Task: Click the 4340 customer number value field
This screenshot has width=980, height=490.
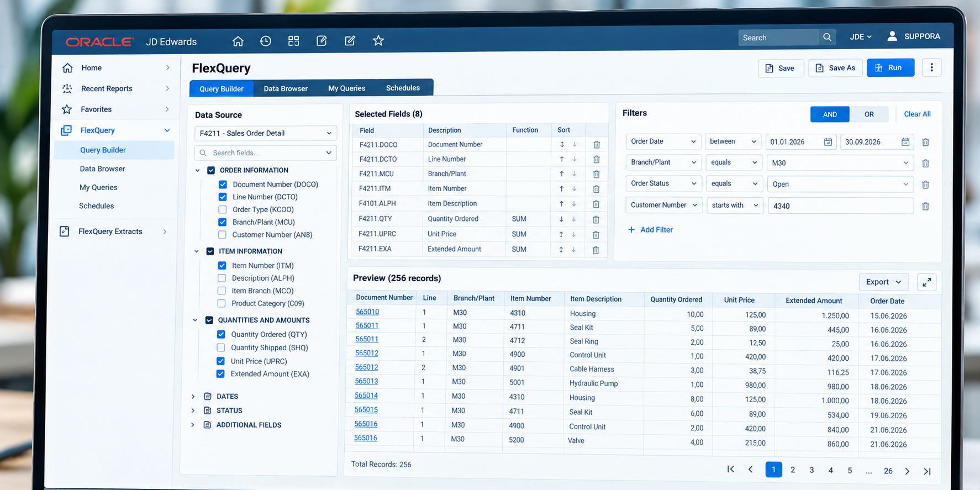Action: click(x=840, y=206)
